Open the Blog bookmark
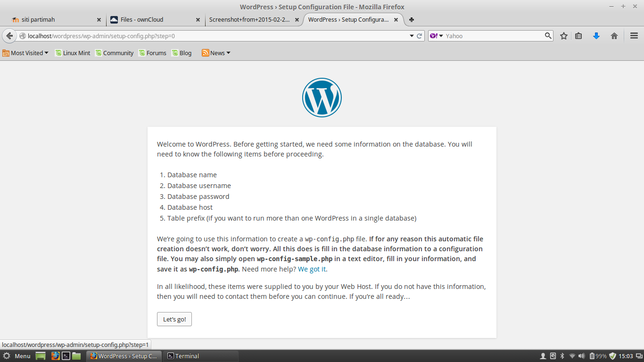Screen dimensions: 644x362 (x=182, y=53)
